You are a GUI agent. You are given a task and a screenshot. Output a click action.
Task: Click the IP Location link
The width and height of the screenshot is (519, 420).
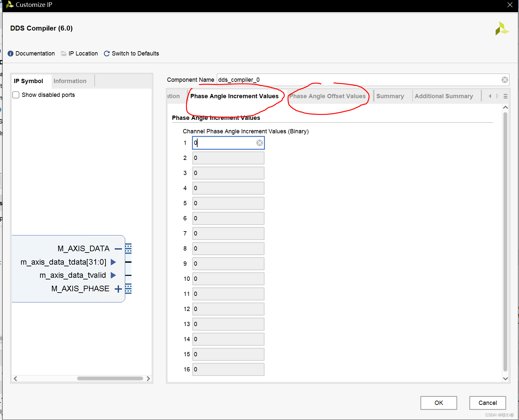83,54
